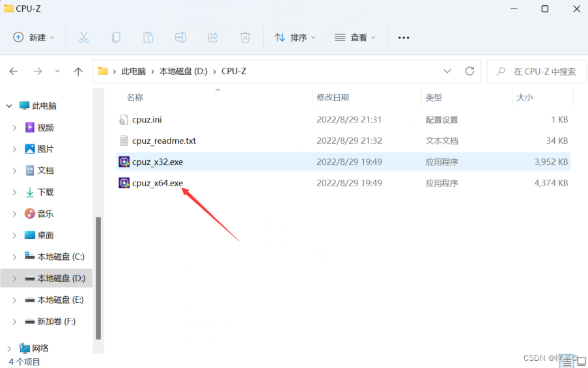Expand the 网络 tree node
588x368 pixels.
click(9, 348)
